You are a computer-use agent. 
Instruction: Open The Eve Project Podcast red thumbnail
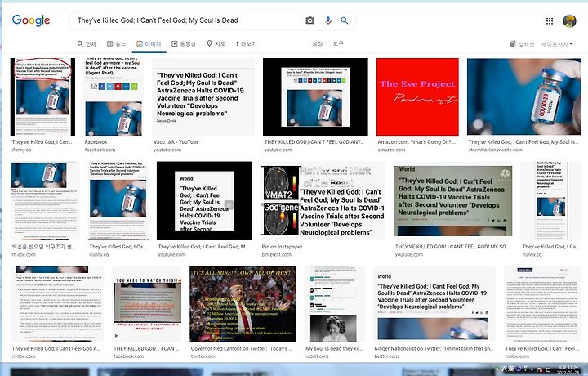point(417,96)
